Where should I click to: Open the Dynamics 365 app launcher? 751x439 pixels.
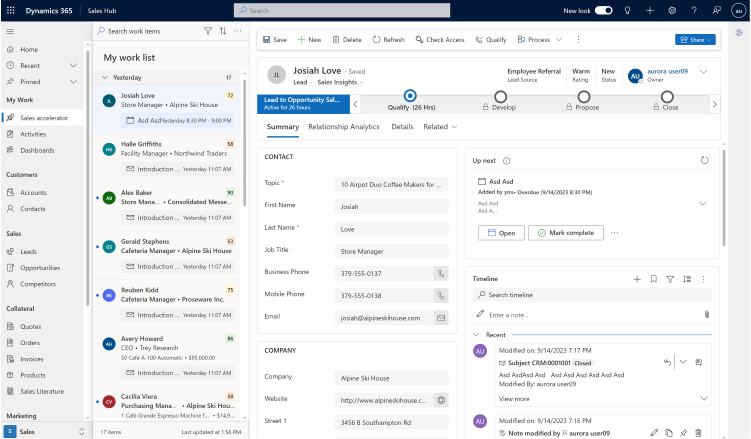click(10, 10)
